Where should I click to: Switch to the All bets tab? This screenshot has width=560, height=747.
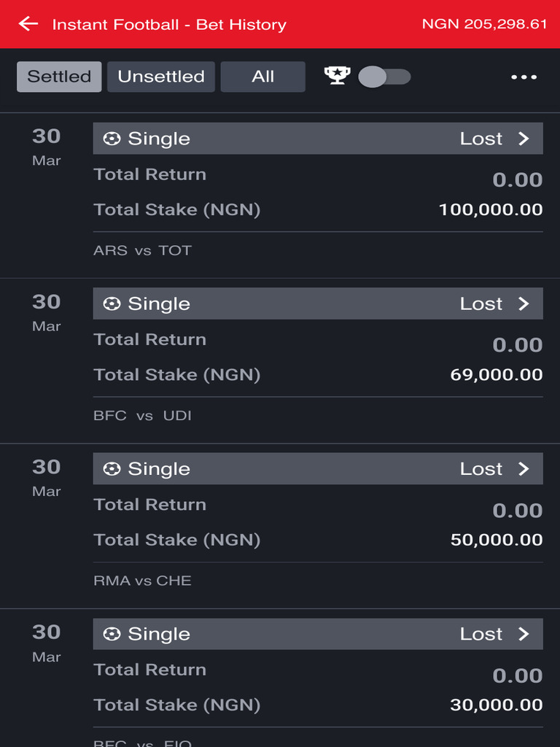[x=262, y=77]
